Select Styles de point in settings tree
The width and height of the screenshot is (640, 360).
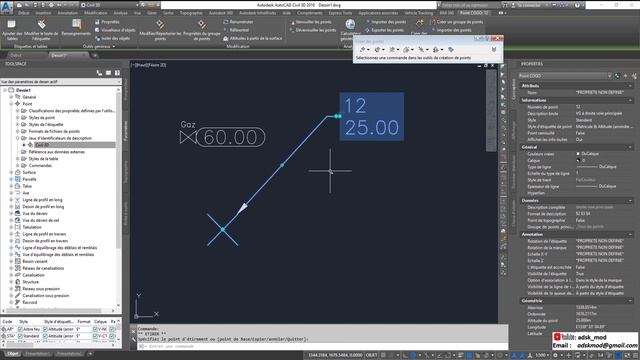click(42, 118)
